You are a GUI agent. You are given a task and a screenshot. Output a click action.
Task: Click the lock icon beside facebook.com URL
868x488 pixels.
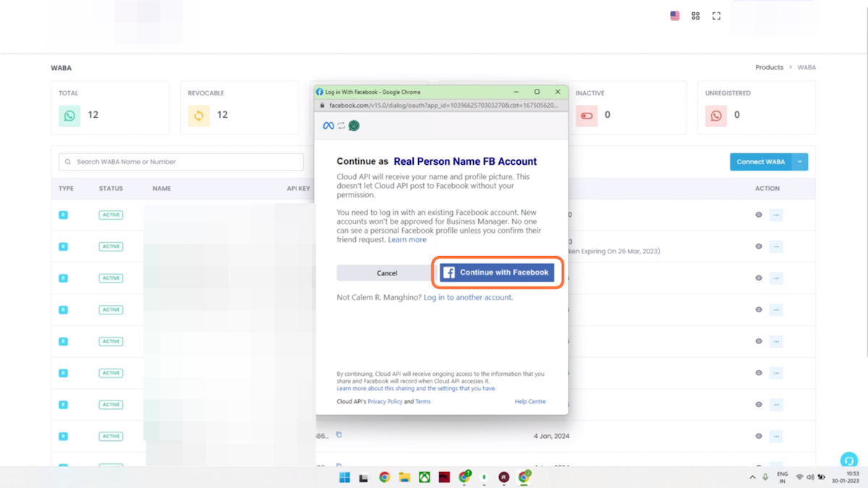point(323,105)
